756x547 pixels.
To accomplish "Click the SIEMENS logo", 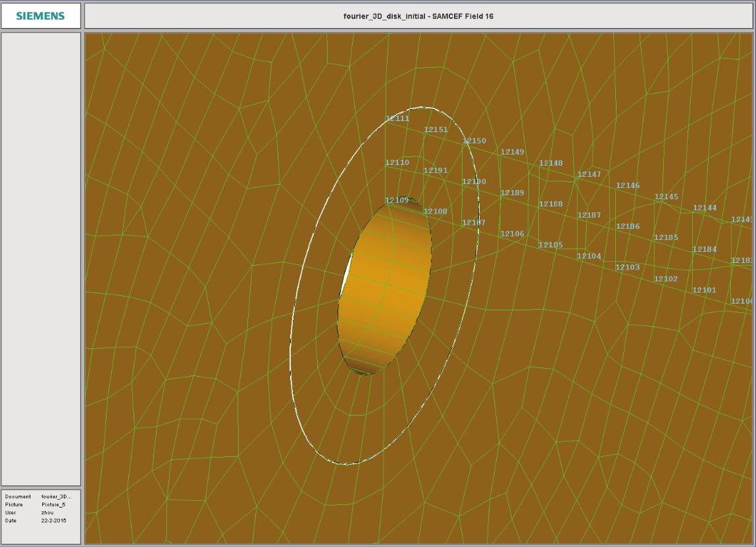I will pyautogui.click(x=40, y=16).
